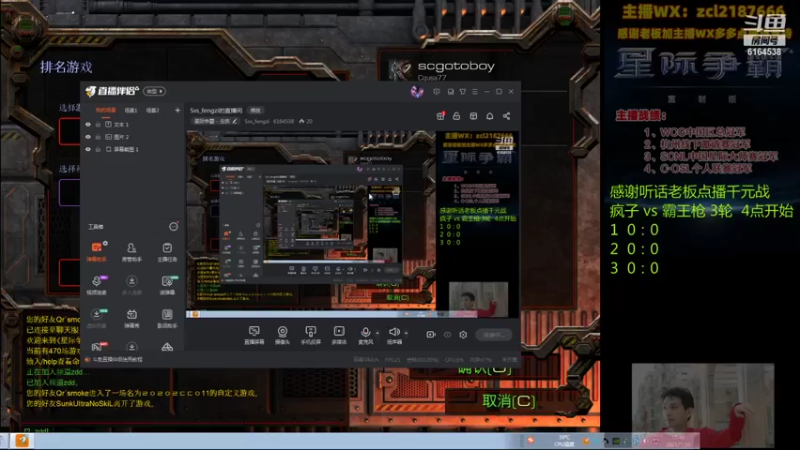Click the 修改 button beside room title
The image size is (800, 450).
[255, 110]
